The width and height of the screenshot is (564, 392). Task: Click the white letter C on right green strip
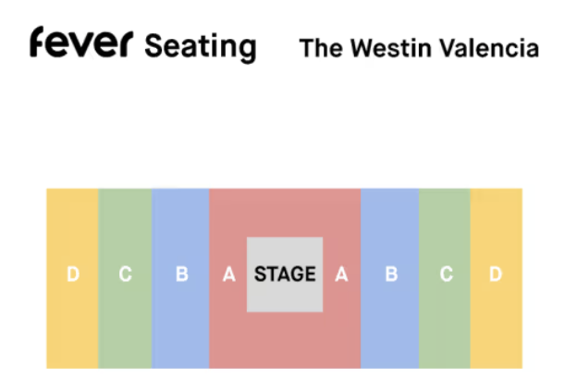point(447,274)
